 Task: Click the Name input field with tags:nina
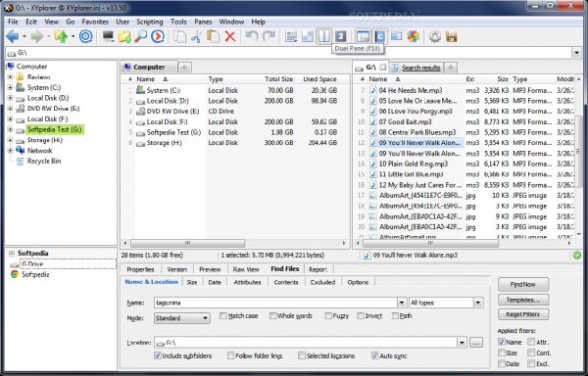pos(275,303)
